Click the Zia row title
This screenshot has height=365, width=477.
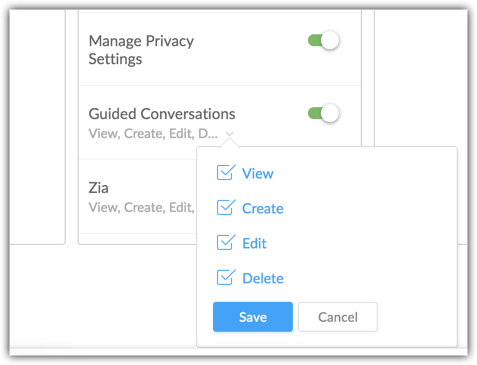coord(98,188)
